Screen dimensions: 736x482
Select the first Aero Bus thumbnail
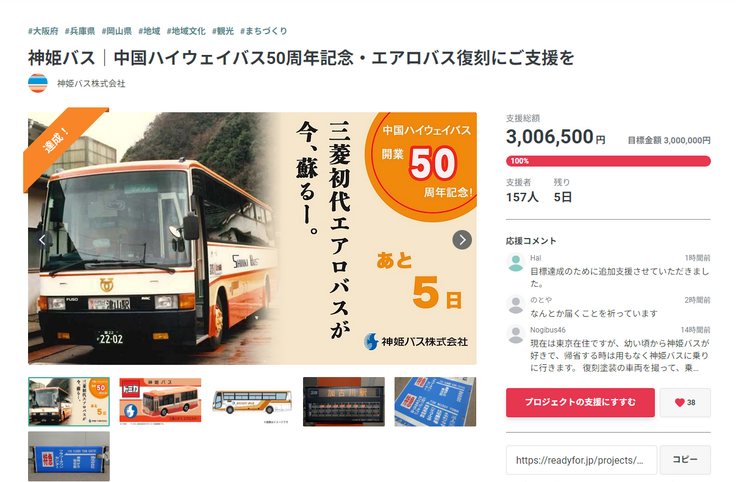coord(69,401)
